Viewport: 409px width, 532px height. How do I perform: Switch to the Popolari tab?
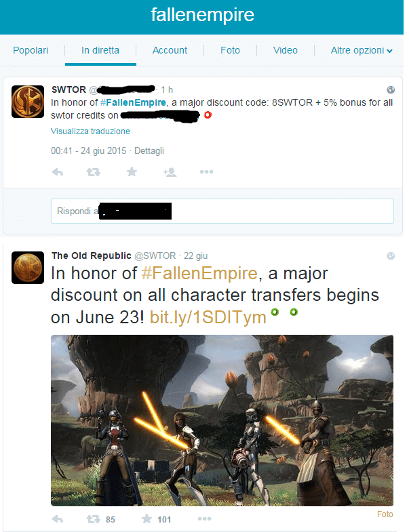point(31,50)
